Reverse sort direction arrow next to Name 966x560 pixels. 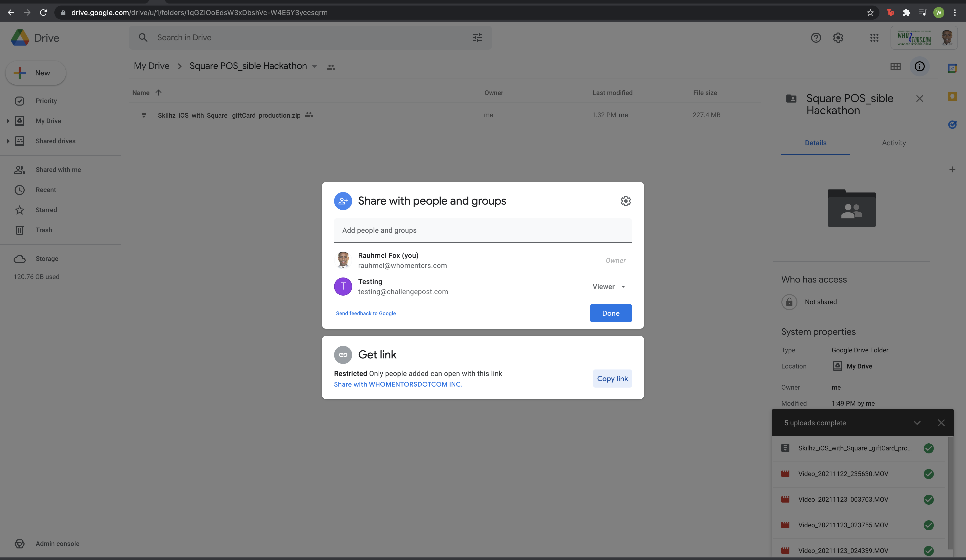click(158, 93)
